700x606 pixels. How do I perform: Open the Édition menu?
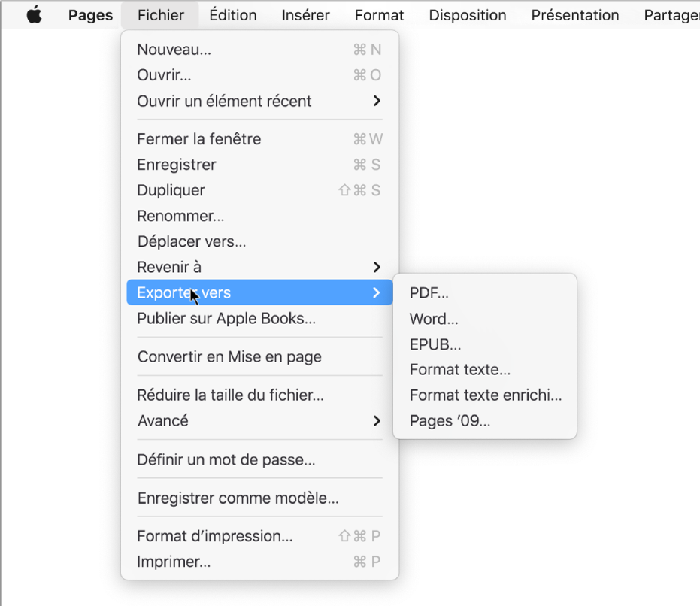232,15
